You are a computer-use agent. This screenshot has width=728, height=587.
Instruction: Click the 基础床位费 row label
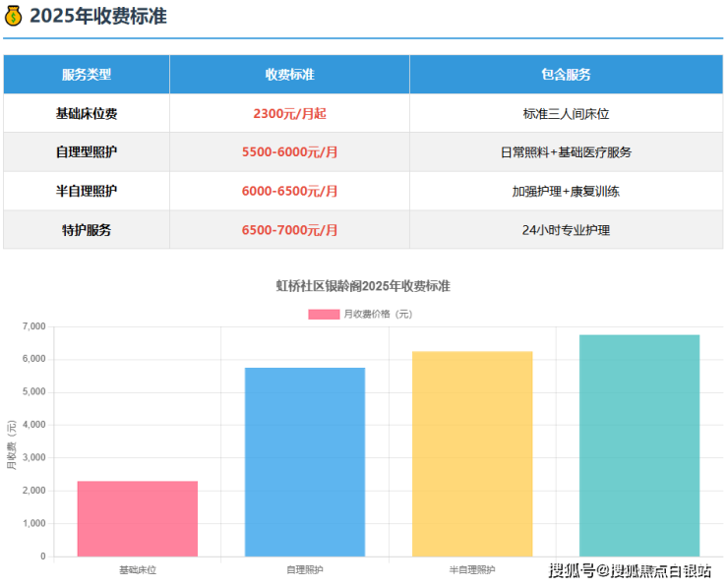click(87, 114)
